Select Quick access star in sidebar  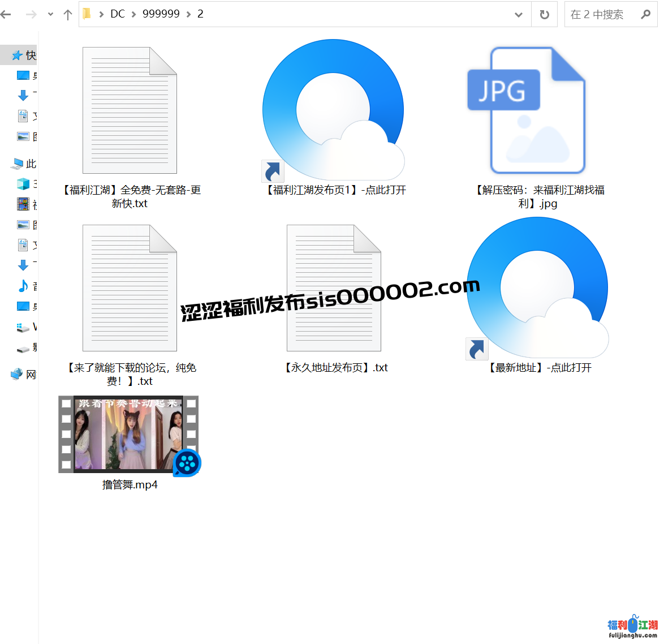click(x=18, y=55)
